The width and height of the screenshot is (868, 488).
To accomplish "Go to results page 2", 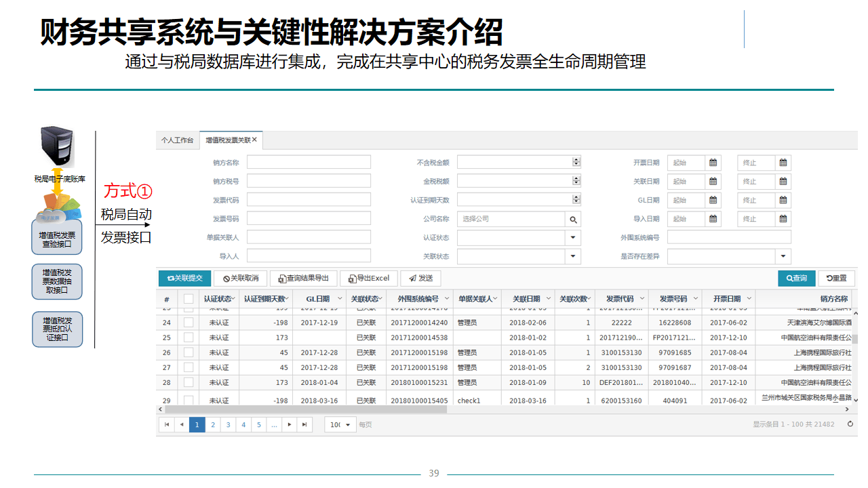I will pos(212,424).
